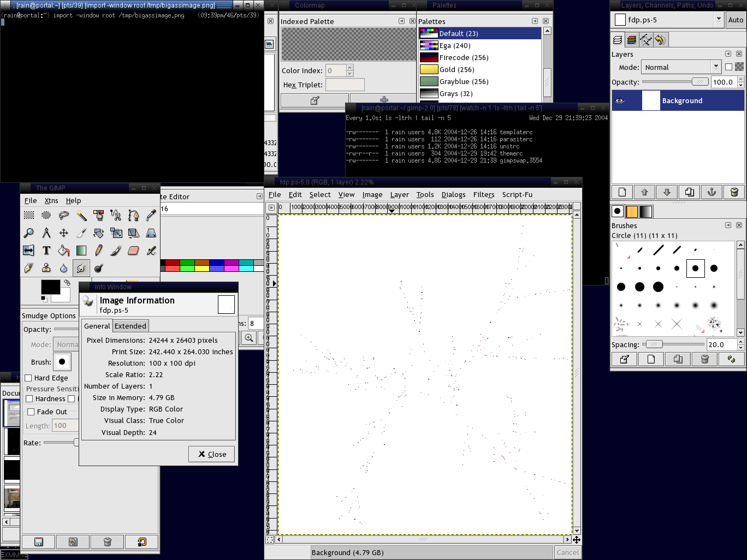Select the Fuzzy Select magic wand tool
The width and height of the screenshot is (747, 560).
pos(81,216)
